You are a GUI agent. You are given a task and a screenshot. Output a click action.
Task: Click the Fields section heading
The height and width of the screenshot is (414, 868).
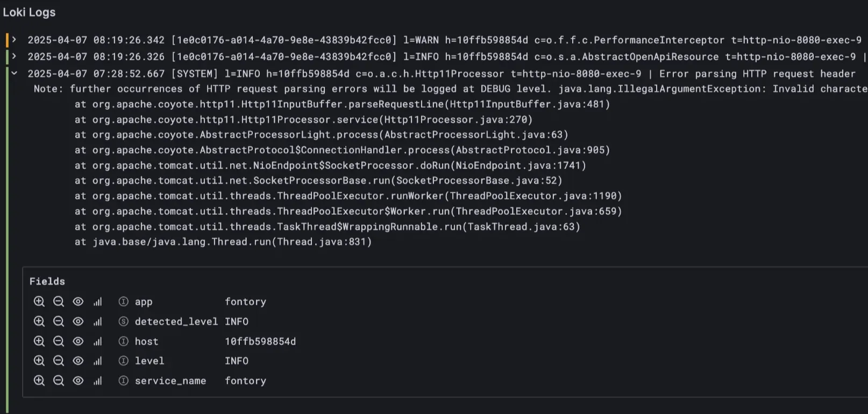[47, 281]
